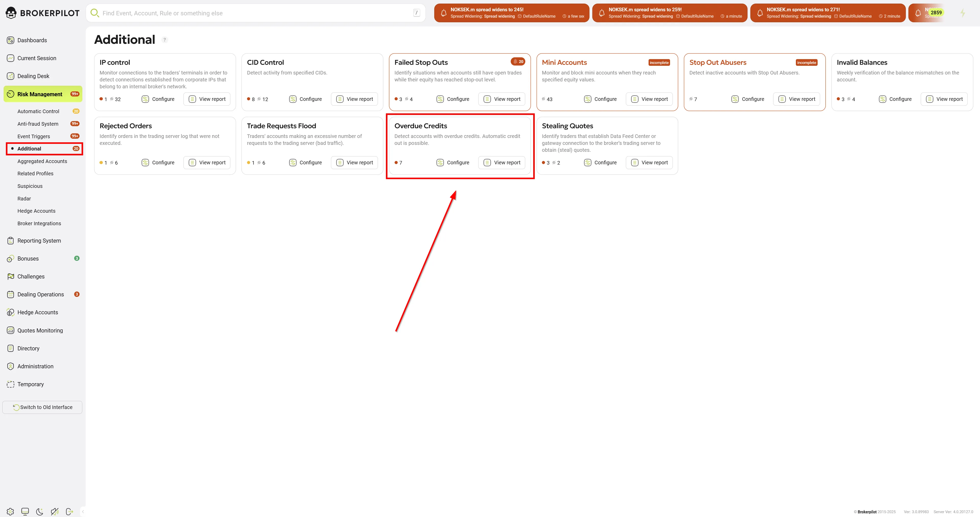Viewport: 980px width, 517px height.
Task: View report for Invalid Balances
Action: point(944,99)
